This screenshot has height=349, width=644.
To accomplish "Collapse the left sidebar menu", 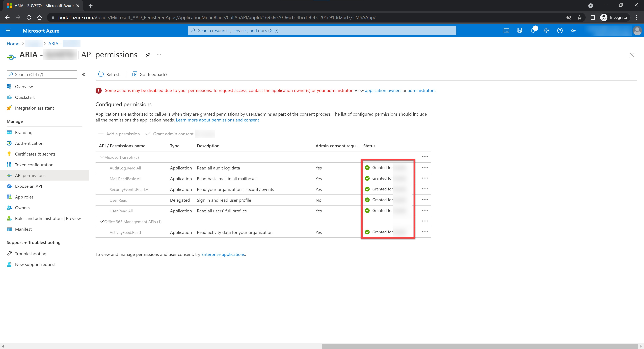I will 84,74.
